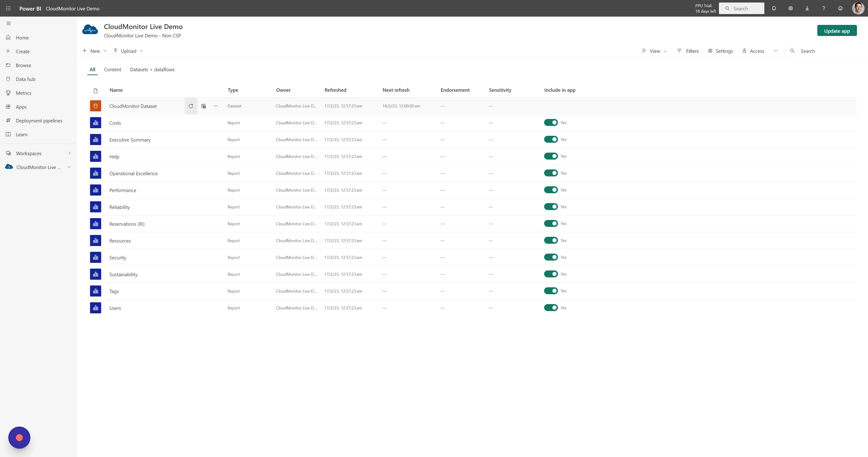Open workspace Access

point(753,51)
